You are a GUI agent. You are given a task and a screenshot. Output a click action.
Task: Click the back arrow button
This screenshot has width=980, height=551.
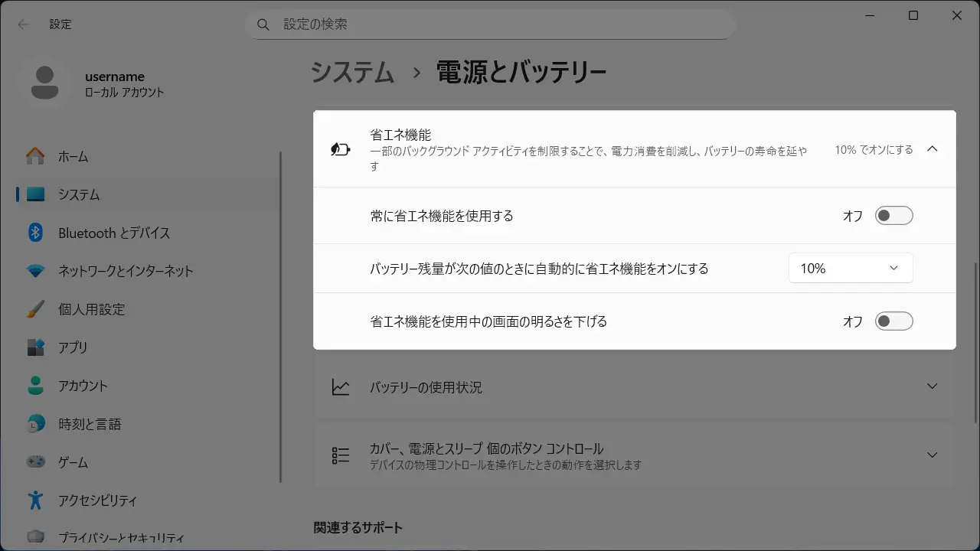(x=24, y=24)
